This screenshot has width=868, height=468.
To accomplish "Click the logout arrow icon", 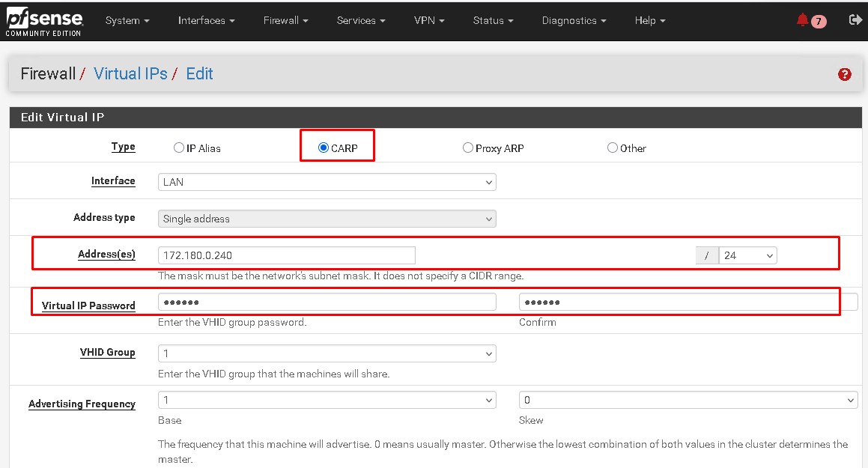I will click(x=855, y=20).
